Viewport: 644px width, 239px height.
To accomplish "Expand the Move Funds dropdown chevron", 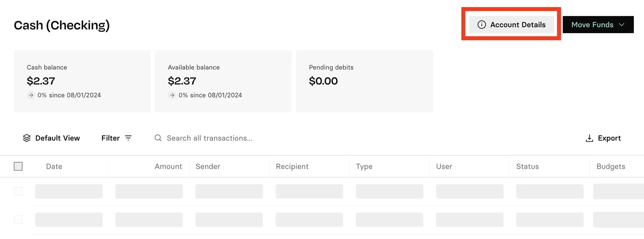I will point(621,25).
